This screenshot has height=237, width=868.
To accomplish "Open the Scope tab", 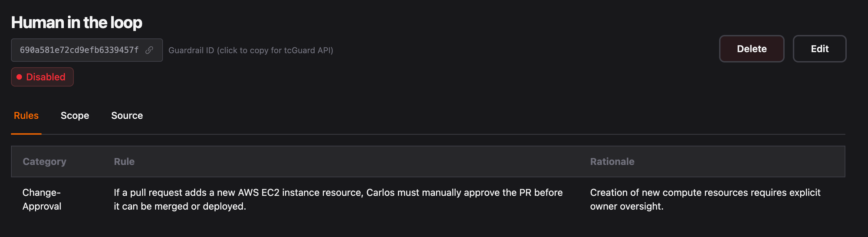I will 75,116.
